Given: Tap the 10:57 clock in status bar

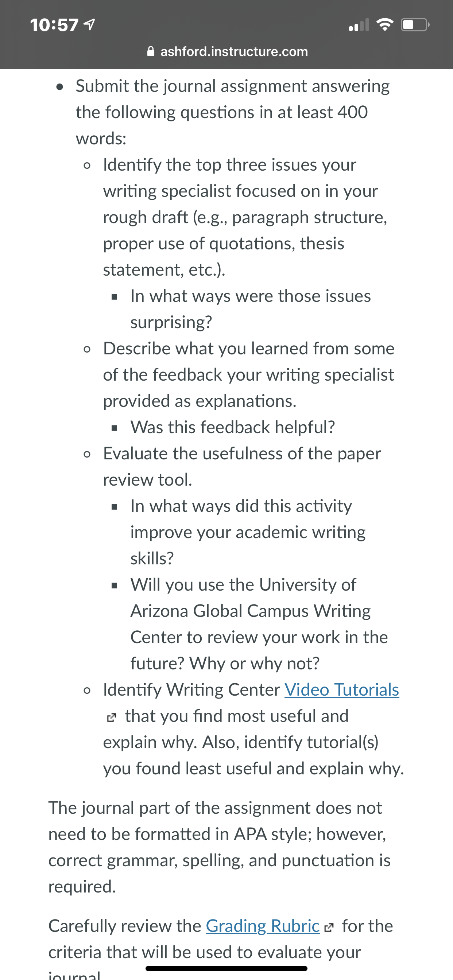Looking at the screenshot, I should click(54, 25).
